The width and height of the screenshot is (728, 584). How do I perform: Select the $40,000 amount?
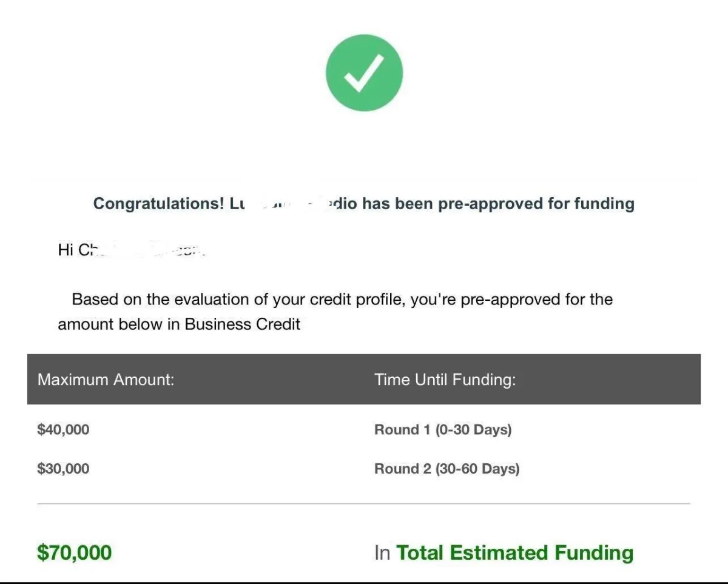tap(63, 430)
